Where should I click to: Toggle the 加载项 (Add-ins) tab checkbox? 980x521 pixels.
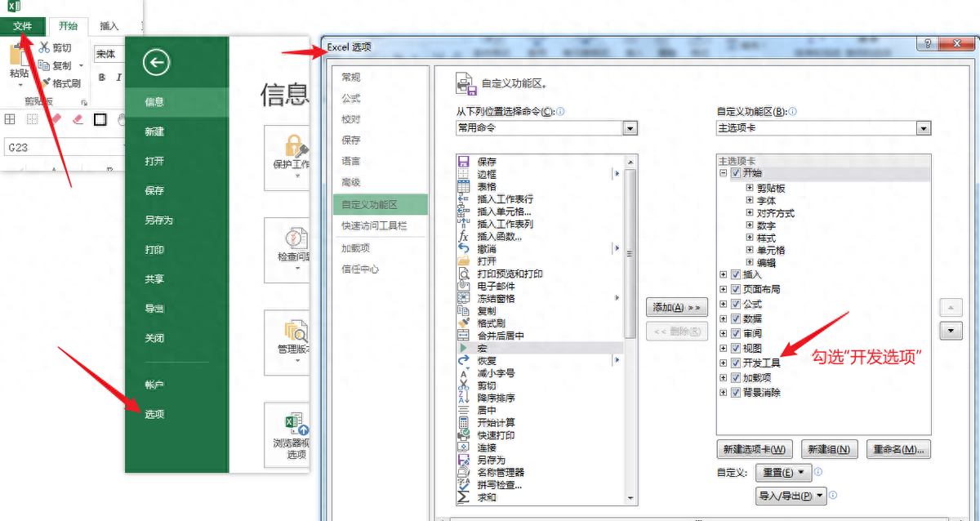tap(736, 378)
